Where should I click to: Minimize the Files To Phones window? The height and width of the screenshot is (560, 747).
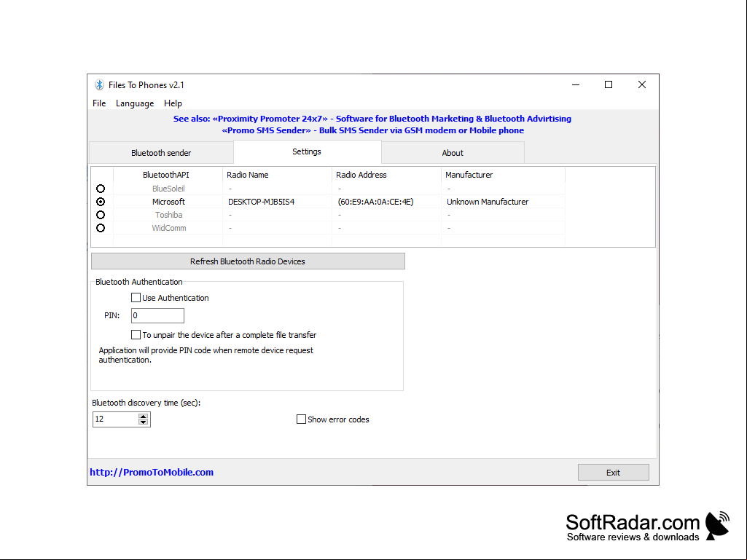tap(576, 84)
